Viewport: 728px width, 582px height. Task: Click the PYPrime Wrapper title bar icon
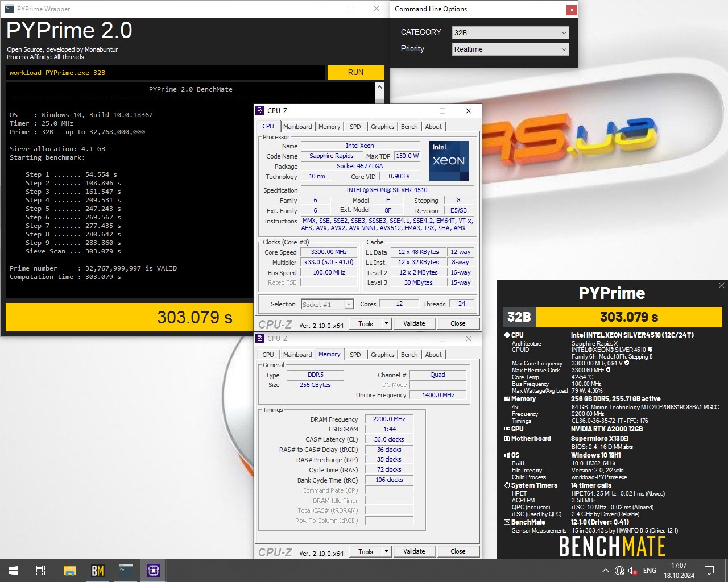click(10, 9)
